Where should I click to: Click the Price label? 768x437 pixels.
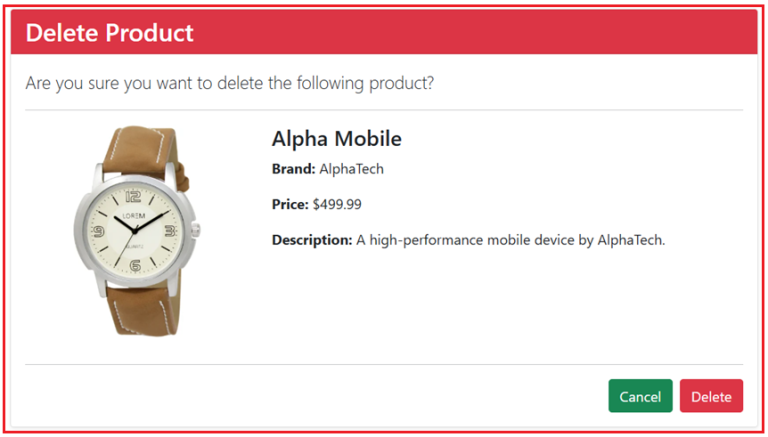coord(290,204)
